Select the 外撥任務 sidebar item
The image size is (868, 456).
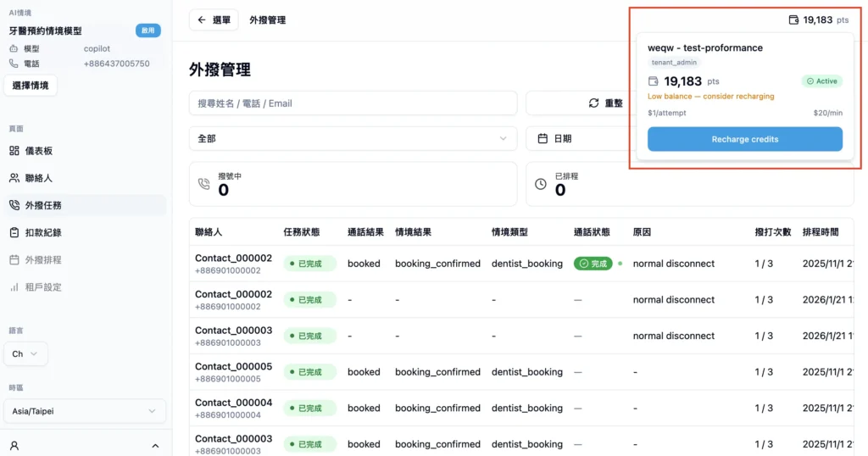pos(85,205)
